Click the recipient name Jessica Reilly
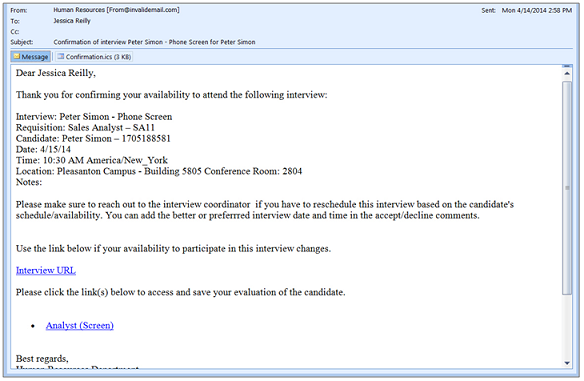This screenshot has width=584, height=381. (x=72, y=21)
